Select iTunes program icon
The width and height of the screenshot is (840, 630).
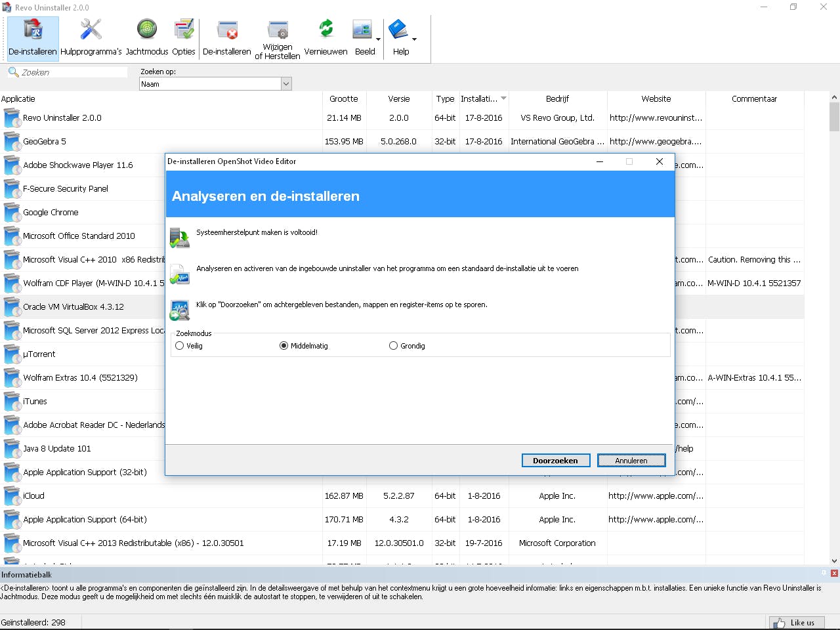(12, 402)
